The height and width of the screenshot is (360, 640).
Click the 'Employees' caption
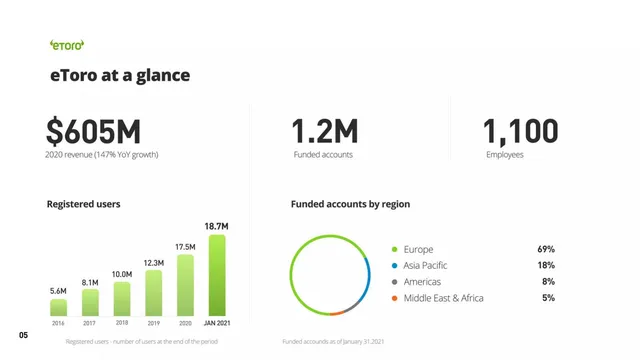tap(505, 155)
